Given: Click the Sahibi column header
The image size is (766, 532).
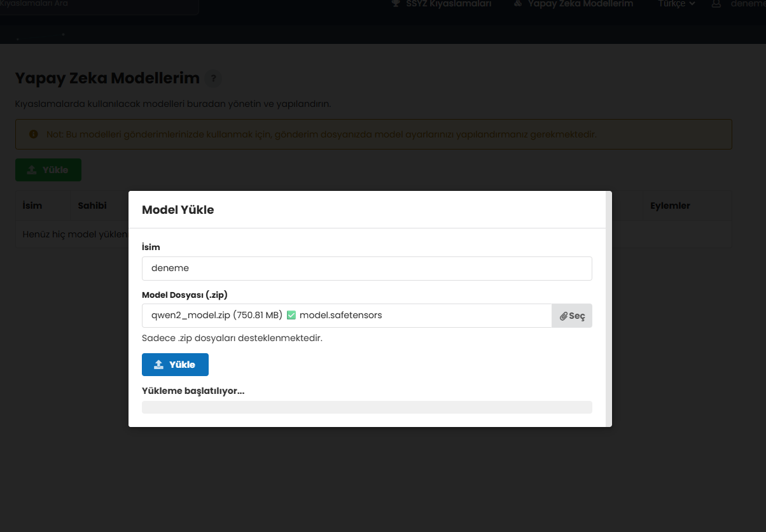Looking at the screenshot, I should click(92, 206).
